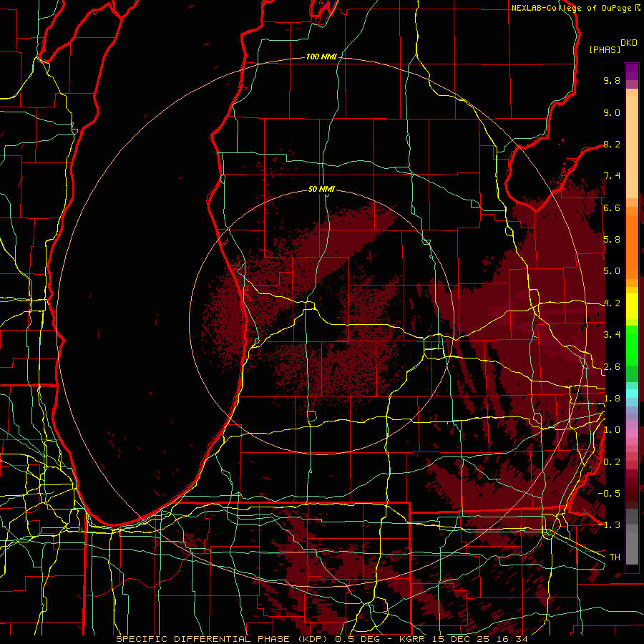Pick the orange band of the color bar
644x644 pixels.
[x=632, y=246]
